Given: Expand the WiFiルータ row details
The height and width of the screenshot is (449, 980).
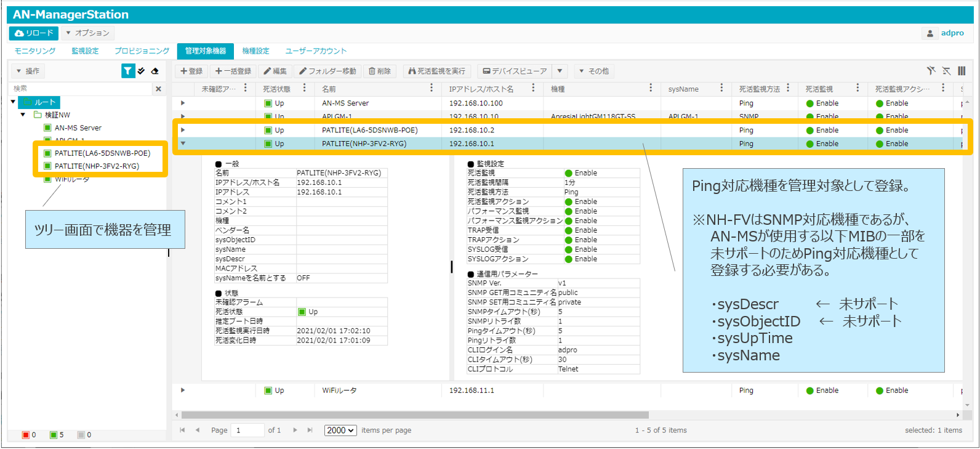Looking at the screenshot, I should point(183,390).
